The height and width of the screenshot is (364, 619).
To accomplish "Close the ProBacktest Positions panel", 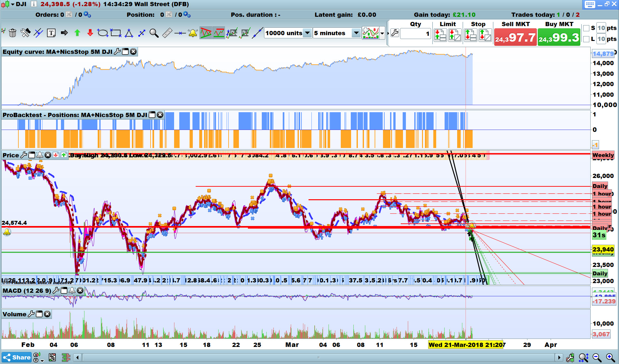I will click(160, 115).
